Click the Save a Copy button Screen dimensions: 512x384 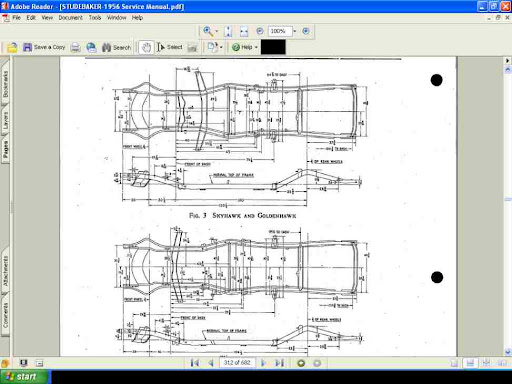tap(44, 47)
